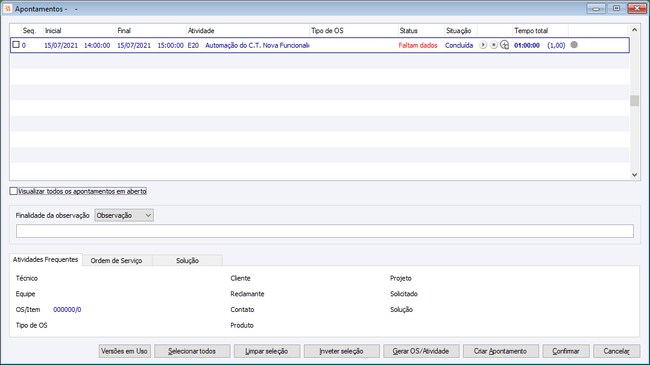
Task: Click Versões em Uso button
Action: (125, 351)
